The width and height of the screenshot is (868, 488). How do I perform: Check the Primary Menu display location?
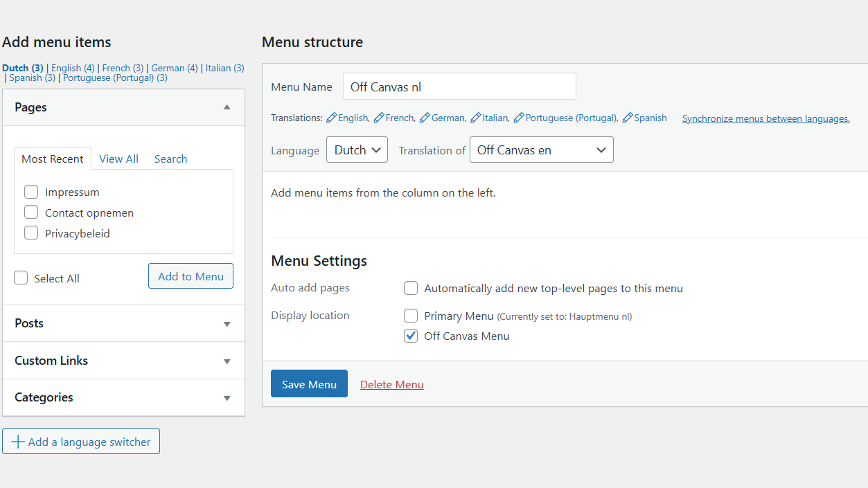pos(411,316)
